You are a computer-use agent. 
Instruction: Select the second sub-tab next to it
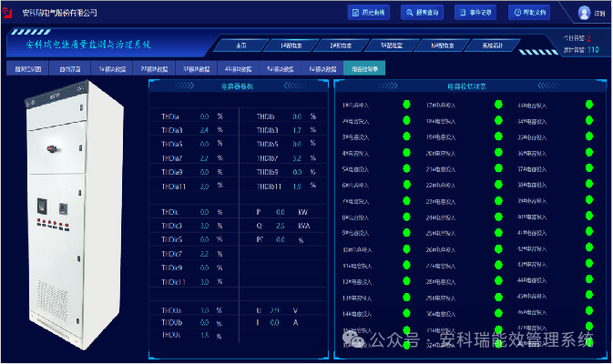[x=70, y=69]
